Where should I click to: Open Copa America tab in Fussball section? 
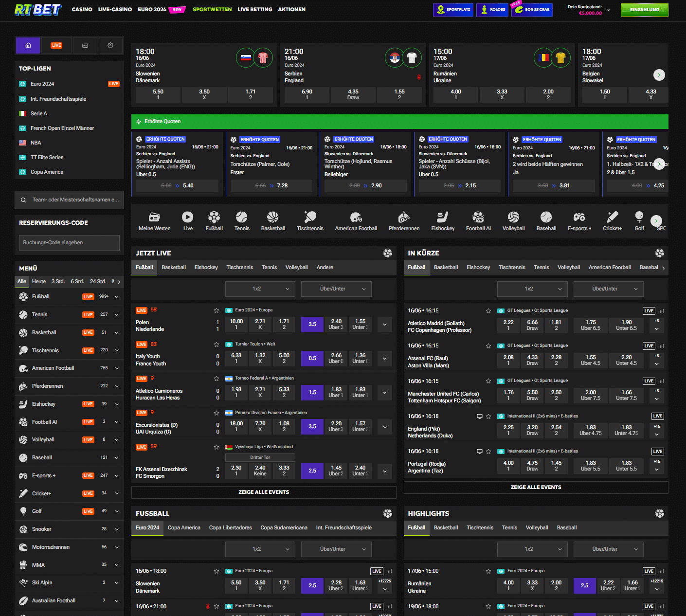(x=184, y=528)
